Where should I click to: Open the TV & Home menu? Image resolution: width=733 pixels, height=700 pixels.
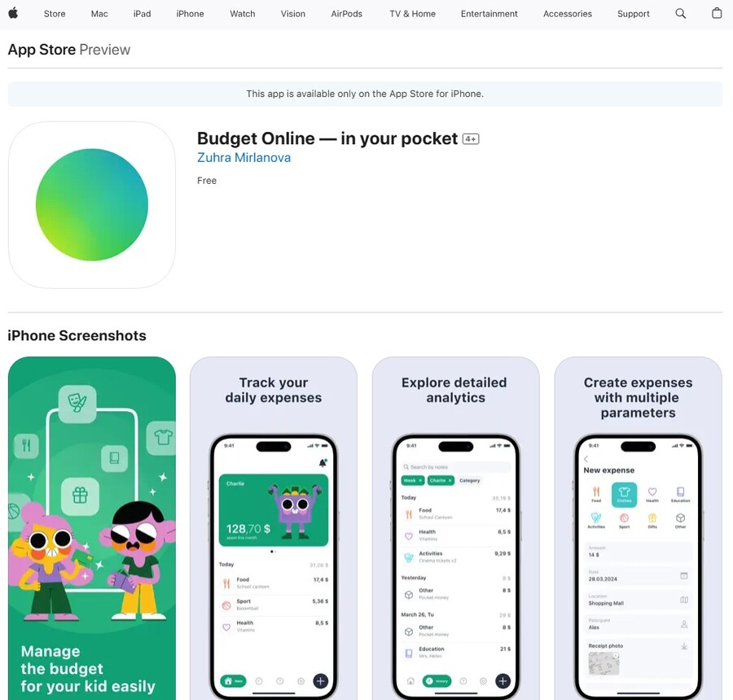[412, 14]
